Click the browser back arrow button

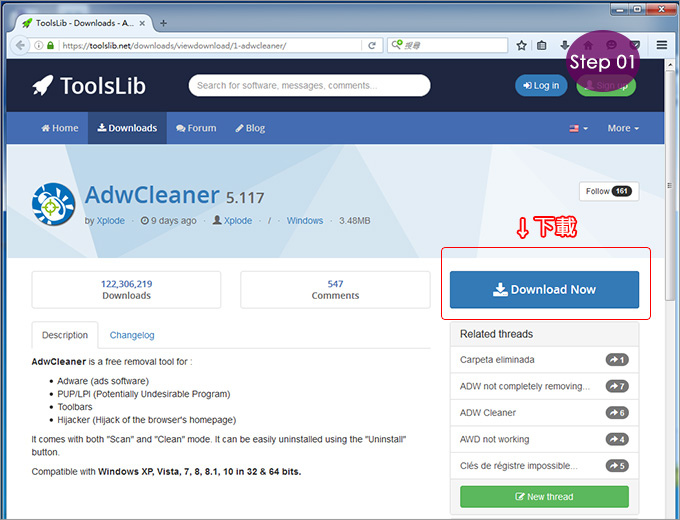pos(20,45)
